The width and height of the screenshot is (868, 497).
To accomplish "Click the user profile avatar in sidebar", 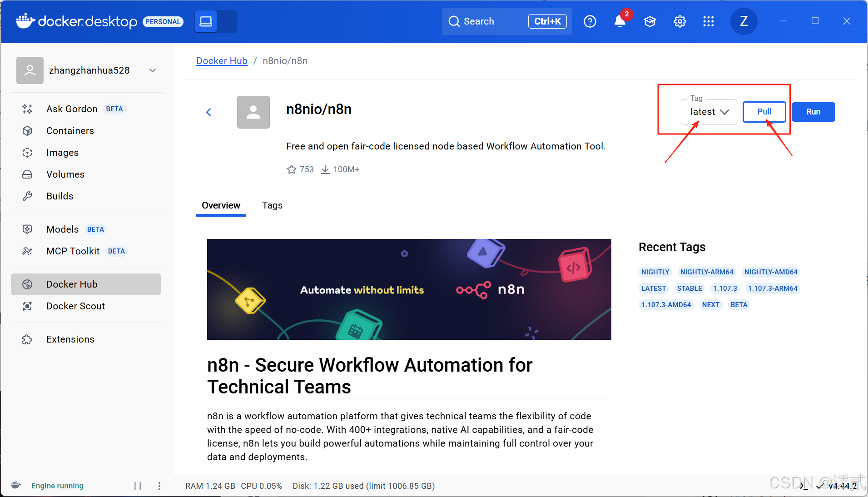I will tap(30, 70).
